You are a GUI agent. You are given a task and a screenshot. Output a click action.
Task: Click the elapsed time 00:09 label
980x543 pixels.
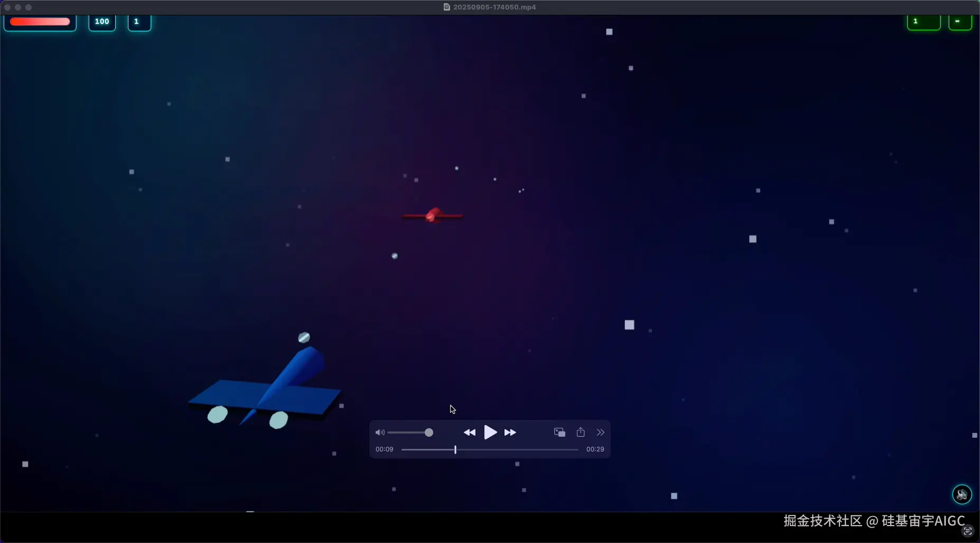coord(384,449)
